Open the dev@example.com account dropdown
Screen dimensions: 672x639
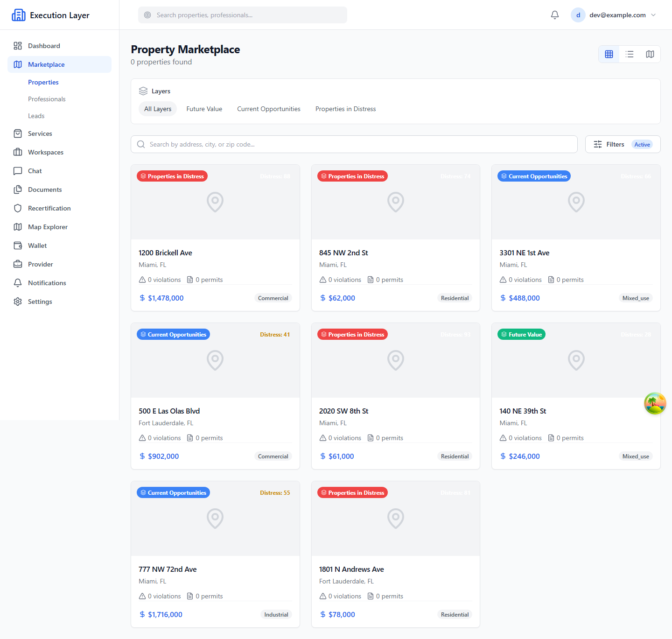coord(614,15)
